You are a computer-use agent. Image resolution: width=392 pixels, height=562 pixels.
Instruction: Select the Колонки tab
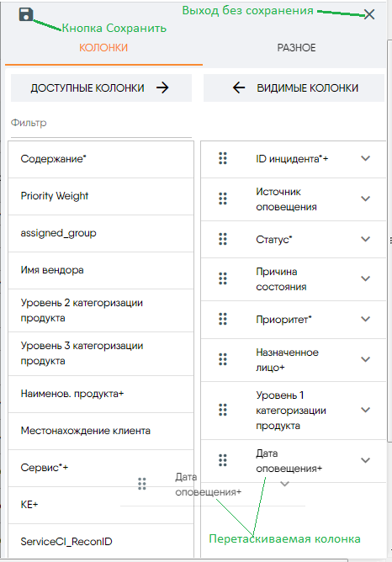pos(103,48)
